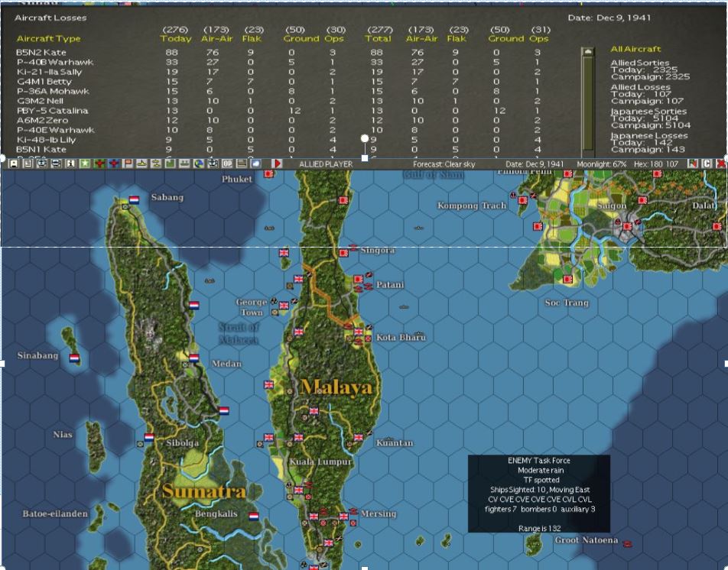Select the British flag base at Kuantan
728x570 pixels.
(x=358, y=437)
